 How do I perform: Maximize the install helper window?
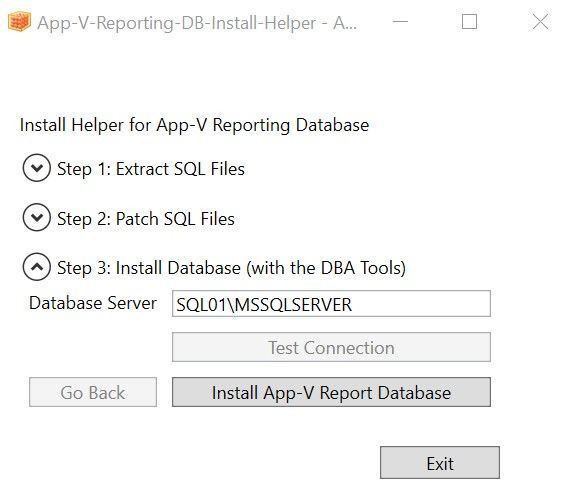point(469,22)
